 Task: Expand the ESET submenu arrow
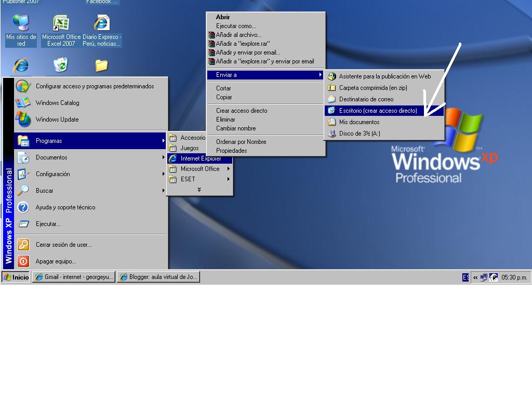click(x=229, y=179)
